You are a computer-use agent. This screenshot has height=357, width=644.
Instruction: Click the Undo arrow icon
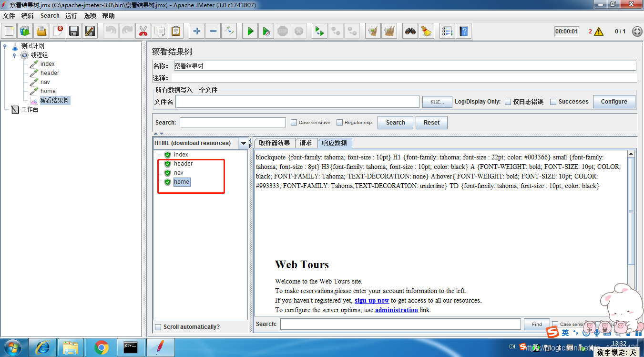[x=111, y=31]
